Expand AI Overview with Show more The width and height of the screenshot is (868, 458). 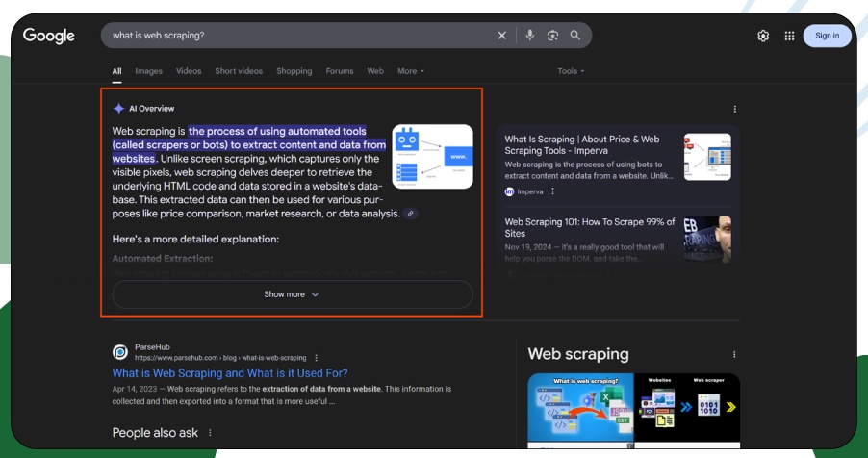pyautogui.click(x=292, y=294)
